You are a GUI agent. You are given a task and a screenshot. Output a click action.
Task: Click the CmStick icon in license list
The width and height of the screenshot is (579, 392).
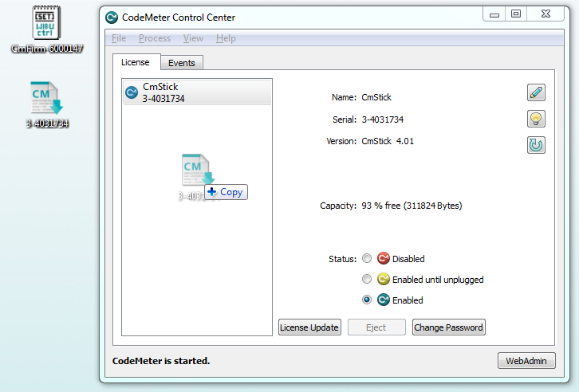[132, 92]
